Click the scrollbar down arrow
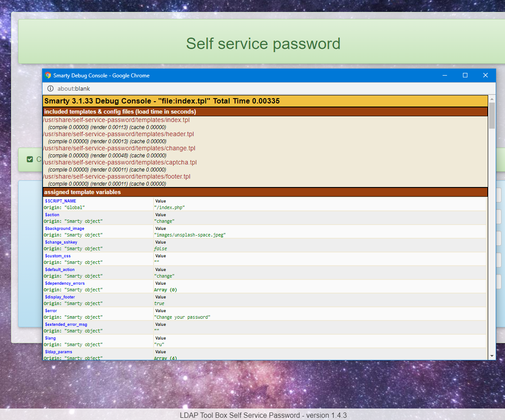Viewport: 505px width, 420px height. click(491, 355)
